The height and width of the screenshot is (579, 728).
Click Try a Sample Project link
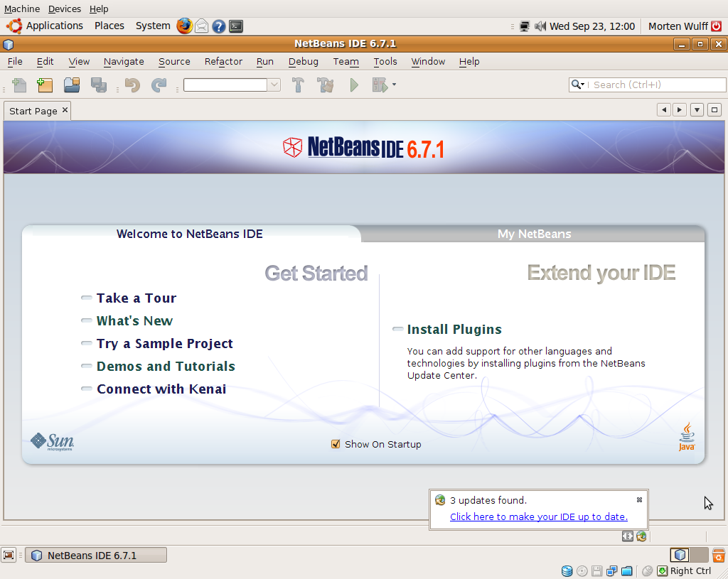165,343
